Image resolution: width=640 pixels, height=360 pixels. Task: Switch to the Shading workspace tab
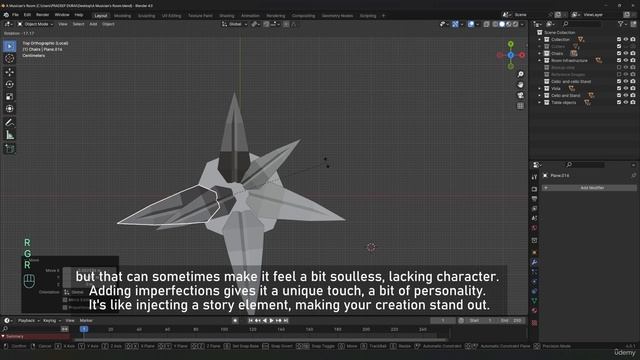click(227, 16)
